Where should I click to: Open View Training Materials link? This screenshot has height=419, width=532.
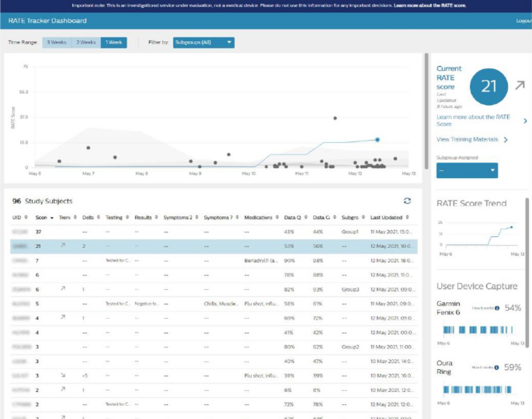(x=468, y=140)
